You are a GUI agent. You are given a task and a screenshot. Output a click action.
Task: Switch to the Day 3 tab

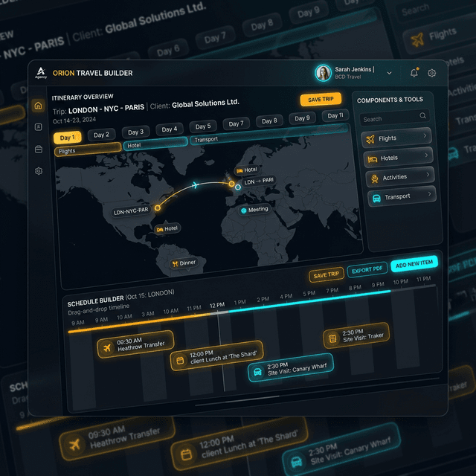click(x=135, y=132)
